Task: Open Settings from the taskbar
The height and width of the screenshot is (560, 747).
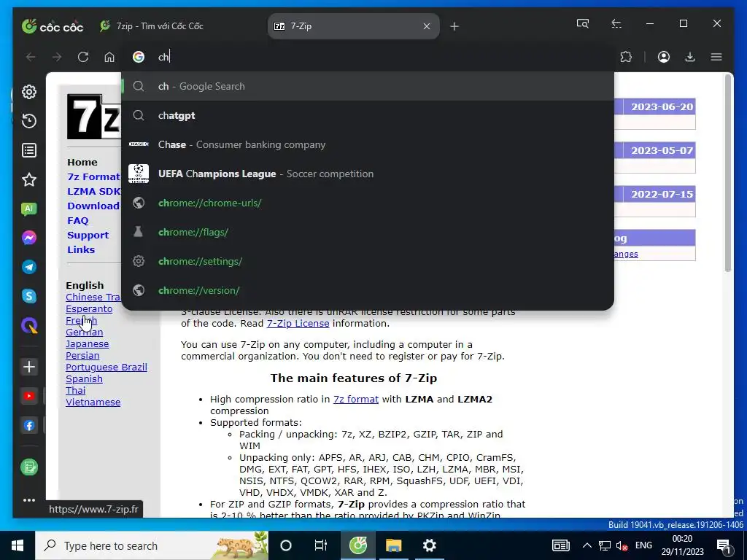Action: click(429, 545)
